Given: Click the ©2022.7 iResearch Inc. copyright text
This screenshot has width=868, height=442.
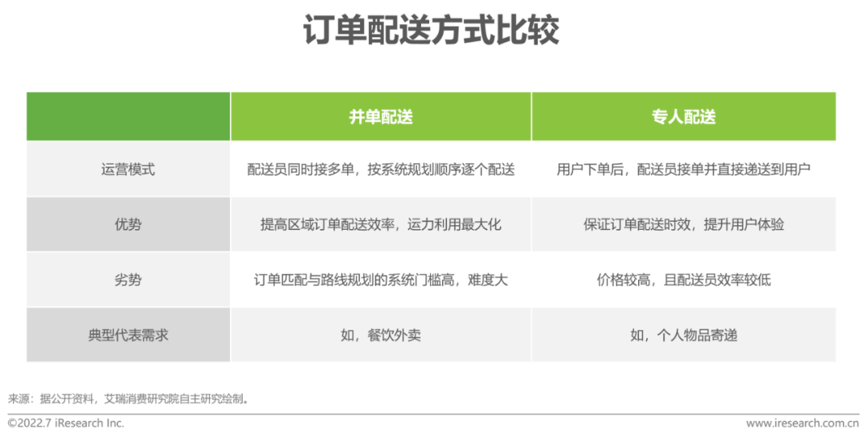Looking at the screenshot, I should click(x=66, y=424).
